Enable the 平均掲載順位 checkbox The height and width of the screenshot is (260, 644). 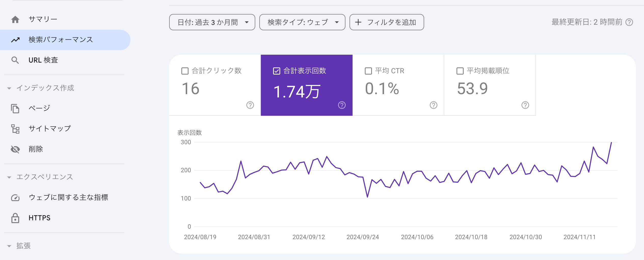(460, 71)
